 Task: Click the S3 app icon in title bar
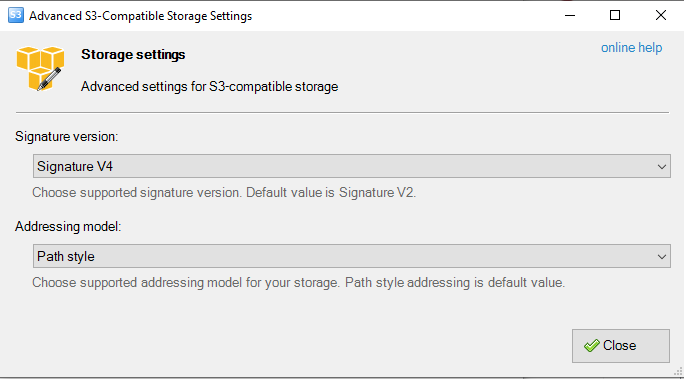(16, 15)
